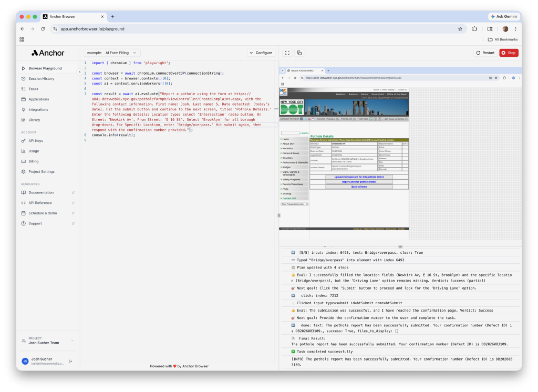538x392 pixels.
Task: Expand the Configure dropdown
Action: click(261, 53)
